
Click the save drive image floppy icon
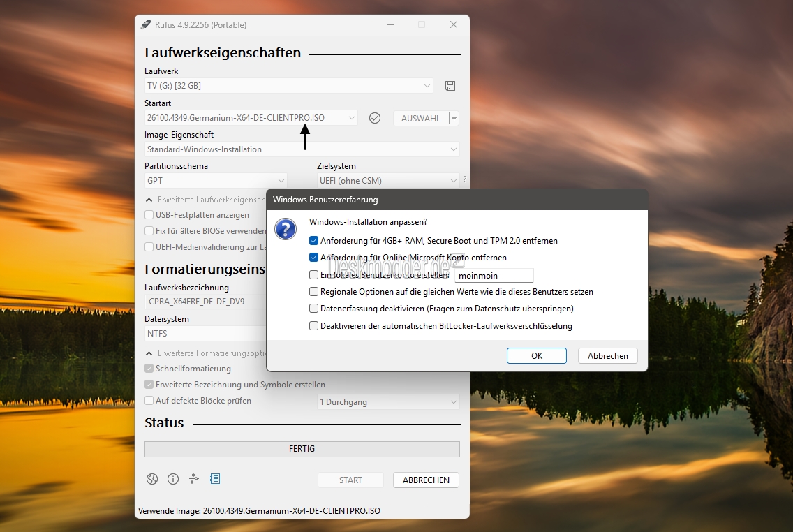point(450,86)
